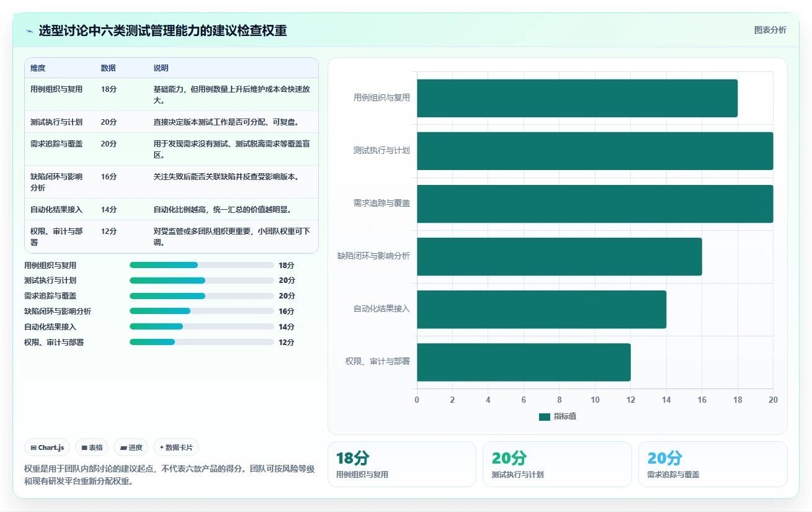Click the chart title heading text
Image resolution: width=812 pixels, height=512 pixels.
click(163, 30)
